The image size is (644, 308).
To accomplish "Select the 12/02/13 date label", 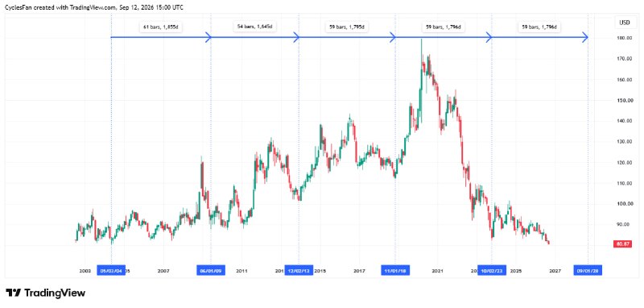I will pyautogui.click(x=299, y=271).
